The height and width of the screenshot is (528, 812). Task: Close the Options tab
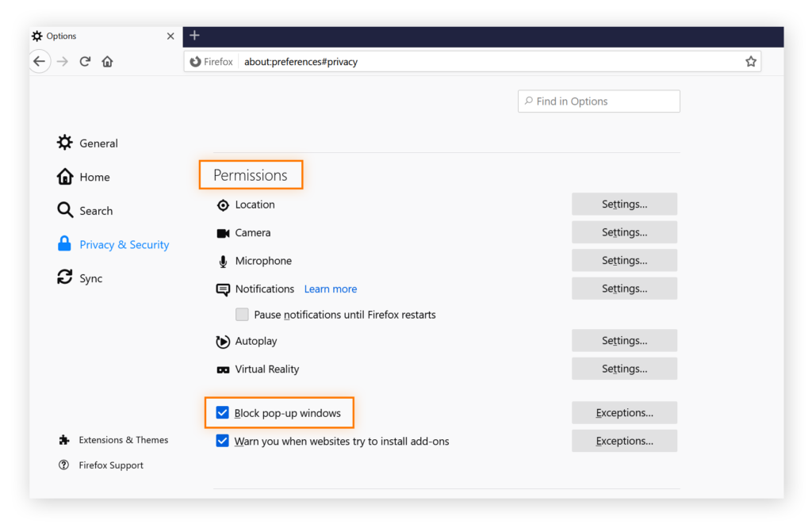tap(170, 36)
